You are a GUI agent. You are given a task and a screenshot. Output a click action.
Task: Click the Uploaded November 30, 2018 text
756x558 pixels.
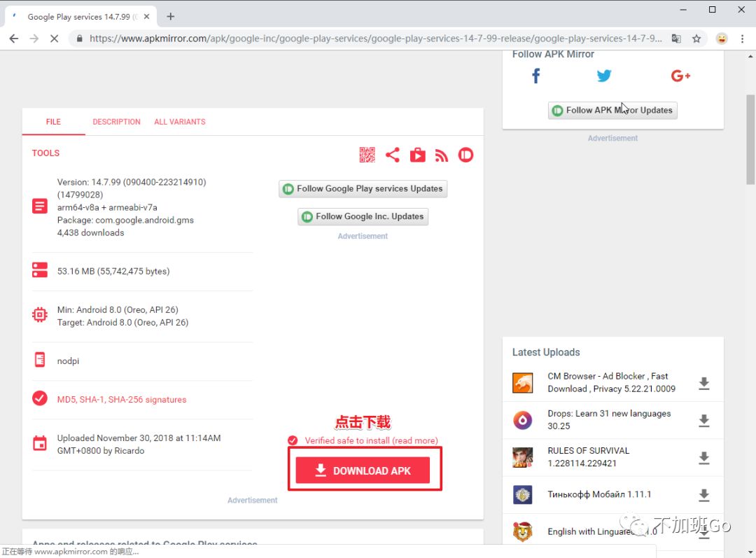(x=139, y=444)
